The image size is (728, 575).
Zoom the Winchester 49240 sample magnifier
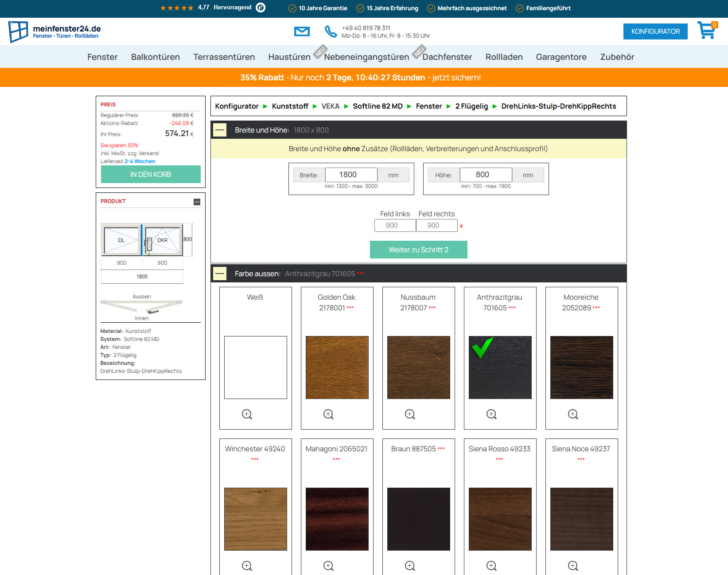point(247,566)
